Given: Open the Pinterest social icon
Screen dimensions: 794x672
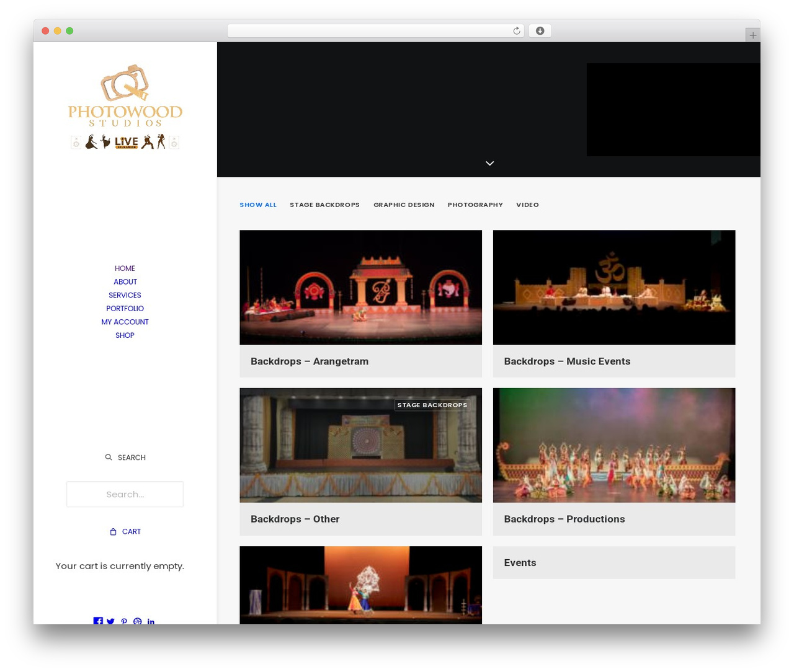Looking at the screenshot, I should tap(124, 621).
